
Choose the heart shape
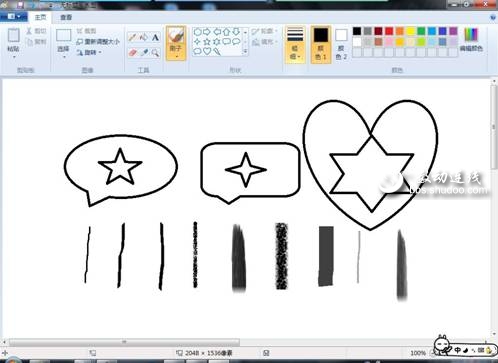207,51
